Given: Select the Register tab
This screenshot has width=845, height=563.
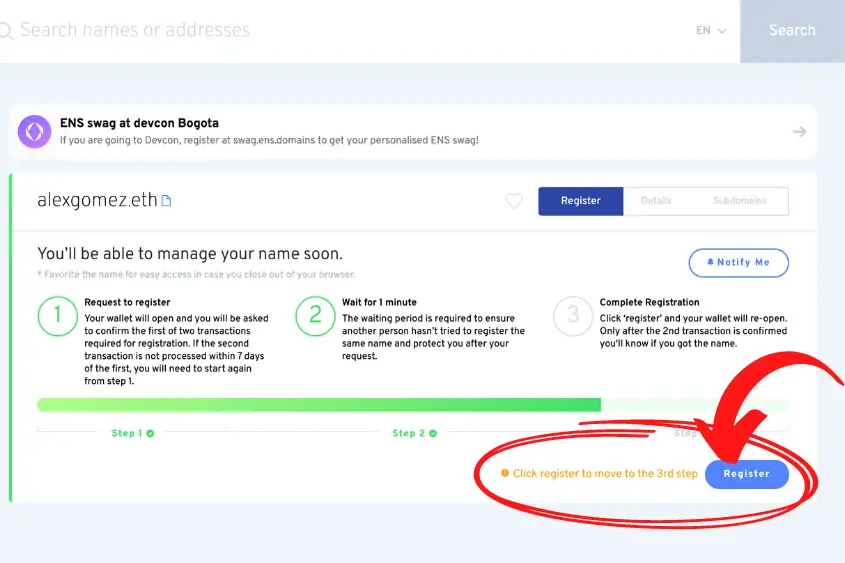Looking at the screenshot, I should pos(580,201).
